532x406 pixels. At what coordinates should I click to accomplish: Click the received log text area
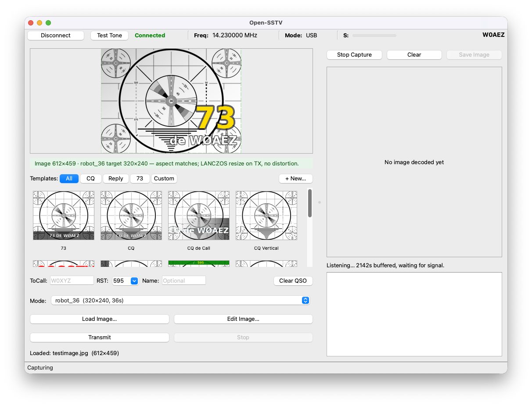click(414, 314)
